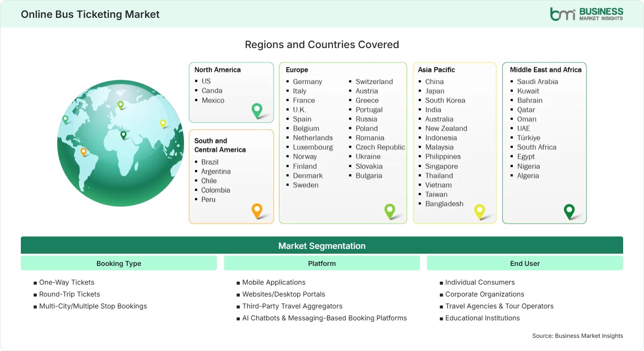Click 'Bangladesh' in Asia Pacific list
Viewport: 644px width, 351px height.
(444, 204)
